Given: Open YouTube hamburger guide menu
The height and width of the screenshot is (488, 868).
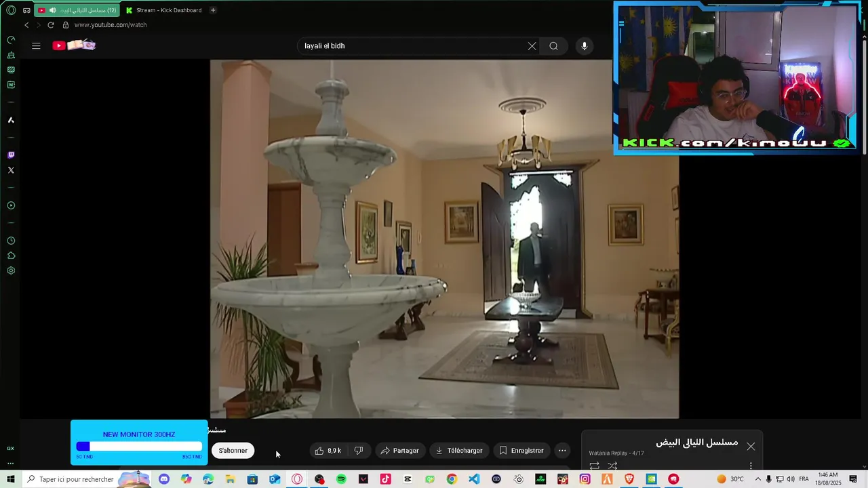Looking at the screenshot, I should (36, 46).
